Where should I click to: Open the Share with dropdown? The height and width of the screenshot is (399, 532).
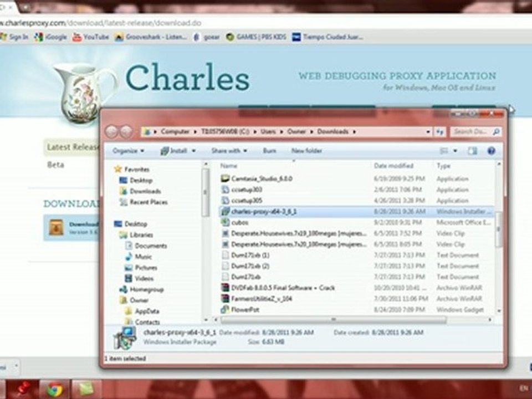(229, 151)
